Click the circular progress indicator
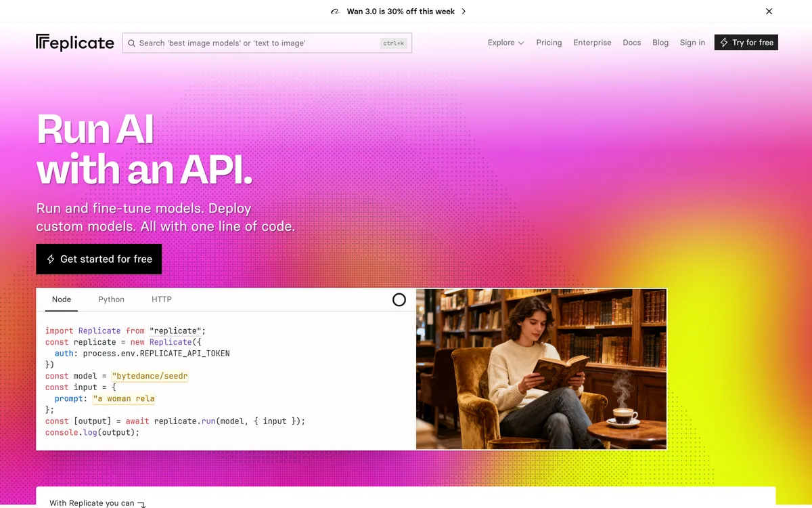Image resolution: width=812 pixels, height=508 pixels. click(399, 299)
